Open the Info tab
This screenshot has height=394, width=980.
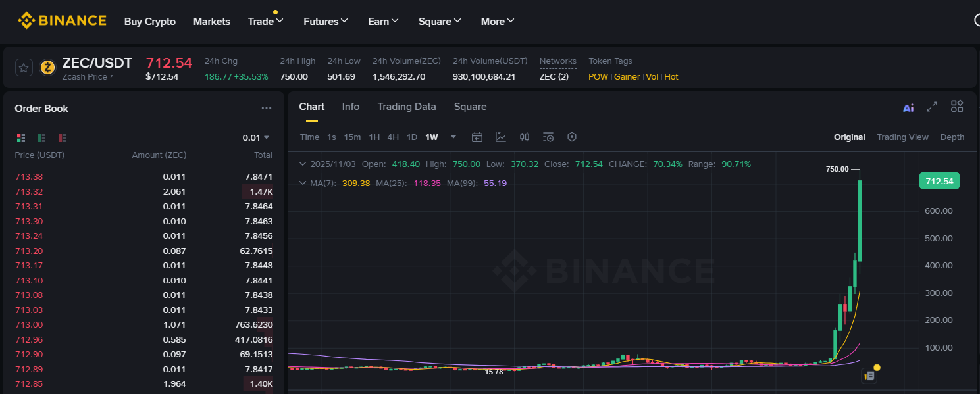(351, 106)
